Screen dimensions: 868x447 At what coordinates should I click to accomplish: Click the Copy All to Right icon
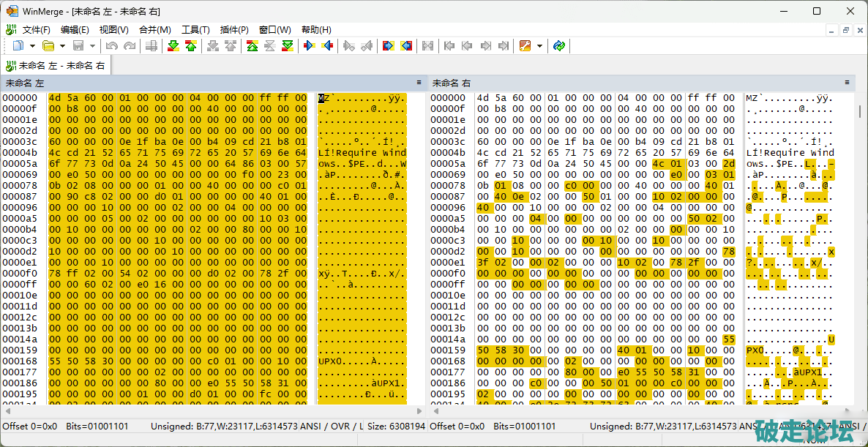coord(389,46)
